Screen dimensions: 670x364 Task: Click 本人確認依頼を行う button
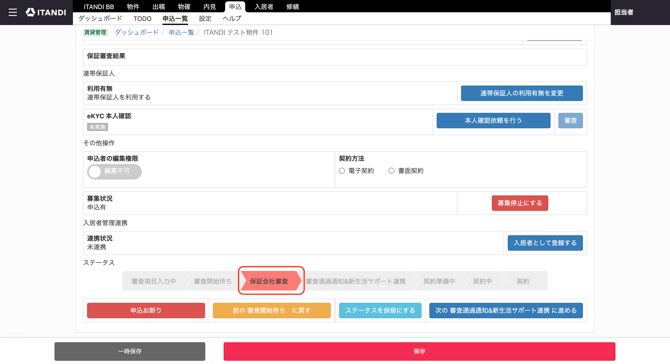click(494, 120)
